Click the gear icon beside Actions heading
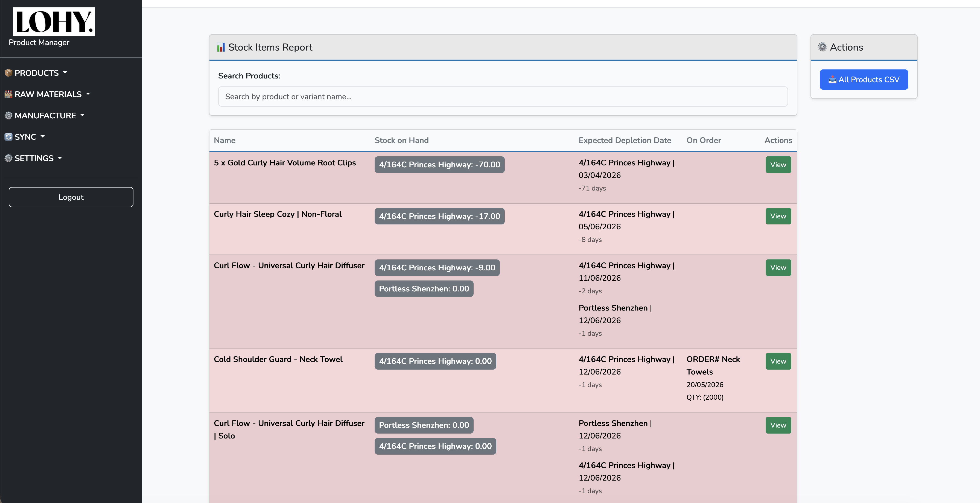 pos(822,47)
